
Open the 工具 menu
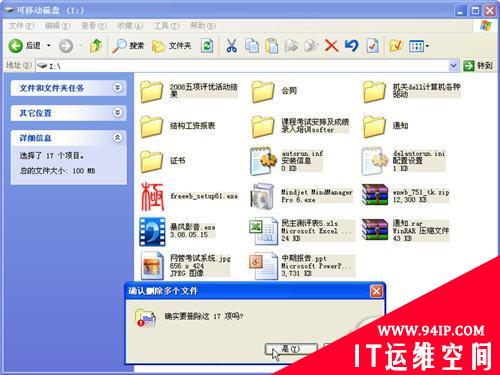(x=166, y=26)
